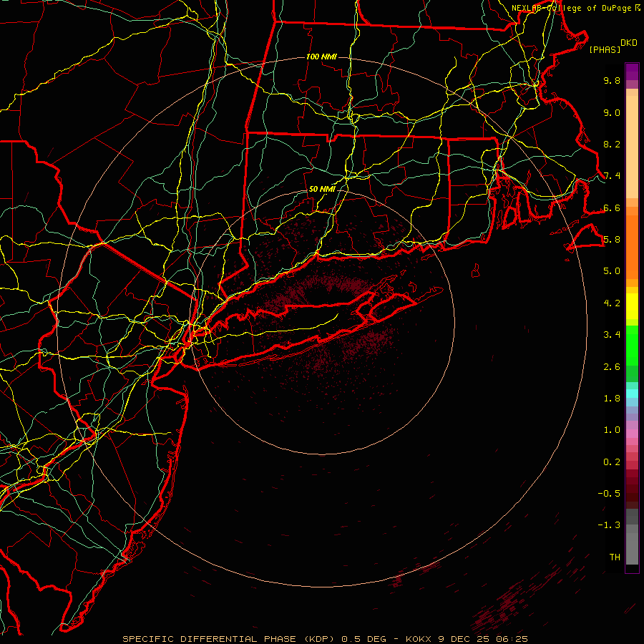
Task: Pick the bright green band beside 3.4
Action: pyautogui.click(x=632, y=345)
